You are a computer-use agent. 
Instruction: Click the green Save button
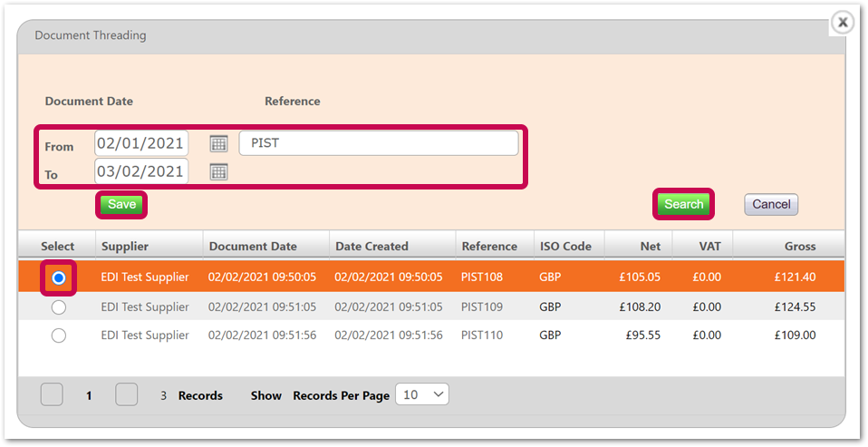[x=121, y=204]
